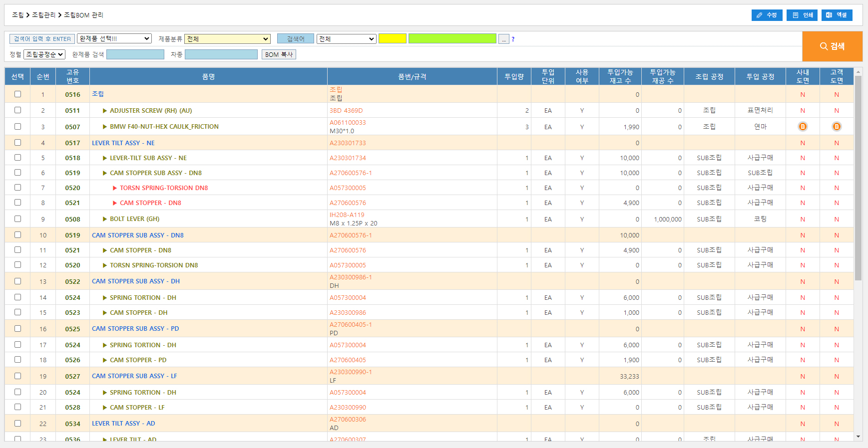Click the yellow color field

[392, 38]
